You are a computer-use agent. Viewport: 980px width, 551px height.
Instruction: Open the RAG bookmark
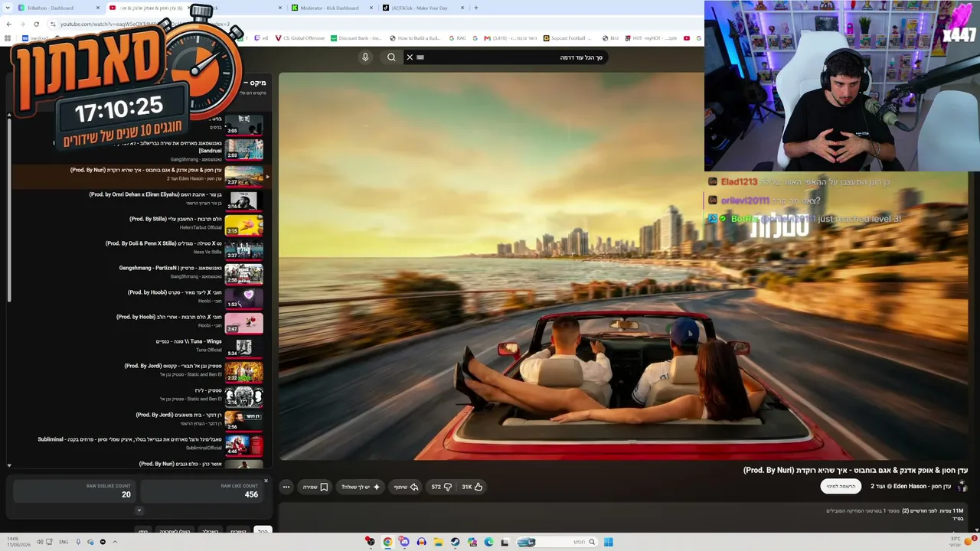tap(457, 38)
